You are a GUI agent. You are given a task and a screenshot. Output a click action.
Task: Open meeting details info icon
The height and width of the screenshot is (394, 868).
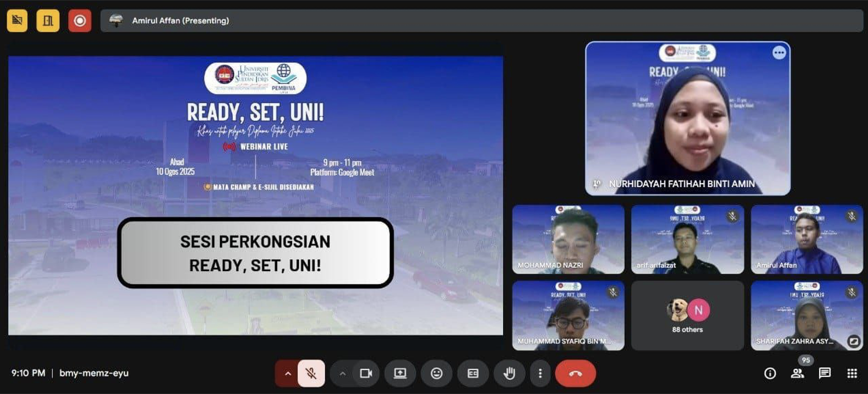pyautogui.click(x=770, y=373)
